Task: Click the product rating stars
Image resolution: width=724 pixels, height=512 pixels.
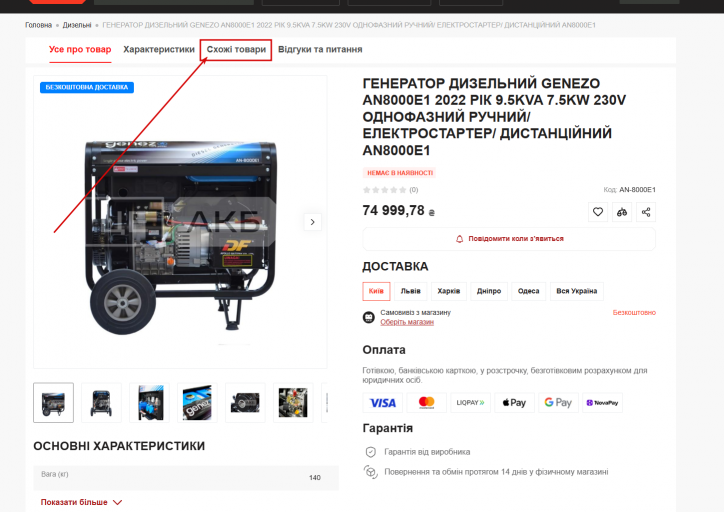Action: 385,190
